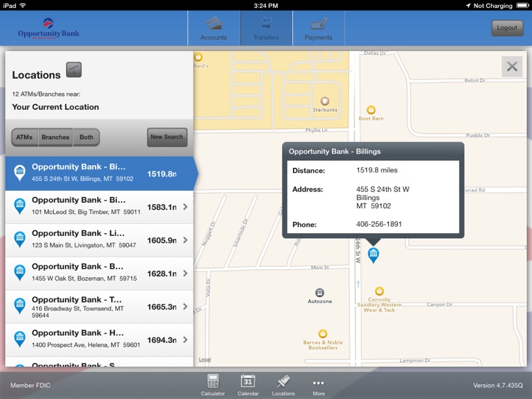Select the 416 Broadway St Townsend location
Viewport: 532px width, 399px height.
click(99, 306)
